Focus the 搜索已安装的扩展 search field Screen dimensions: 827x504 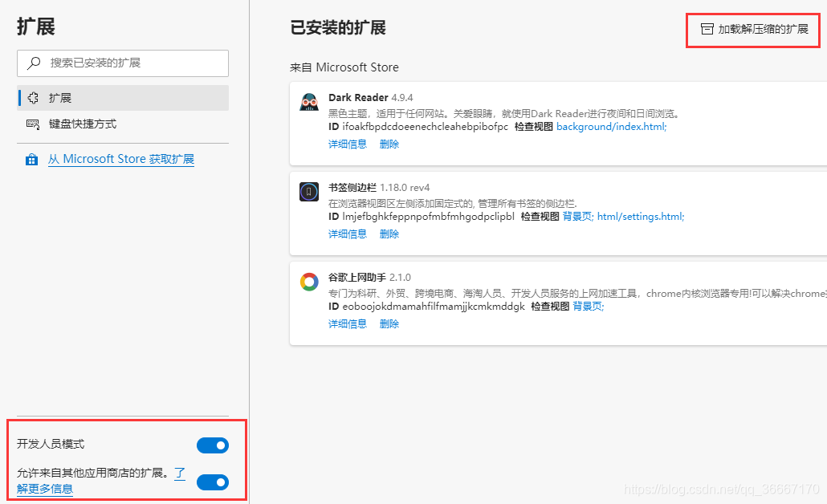(123, 63)
